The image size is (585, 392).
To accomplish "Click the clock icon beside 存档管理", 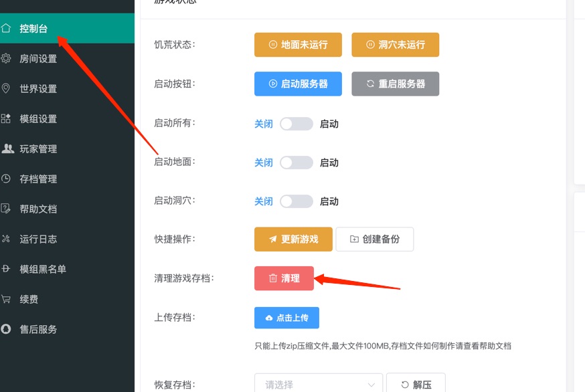I will tap(6, 179).
